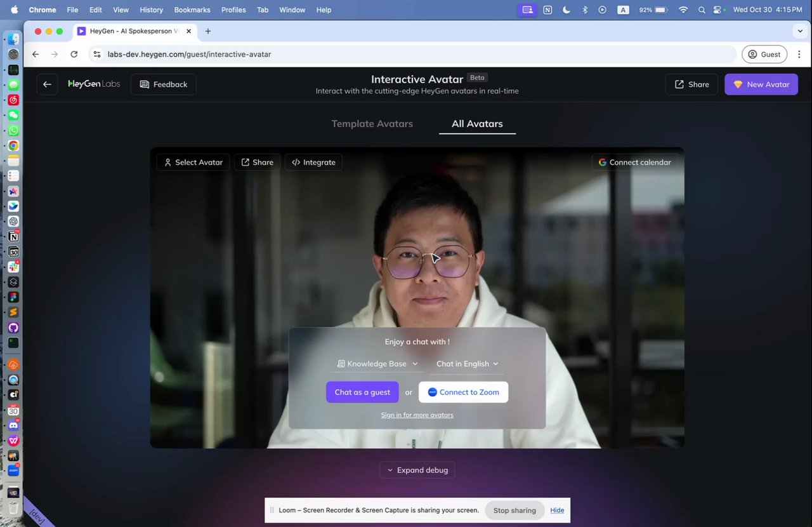
Task: Open WhatsApp from the Dock
Action: click(x=13, y=131)
